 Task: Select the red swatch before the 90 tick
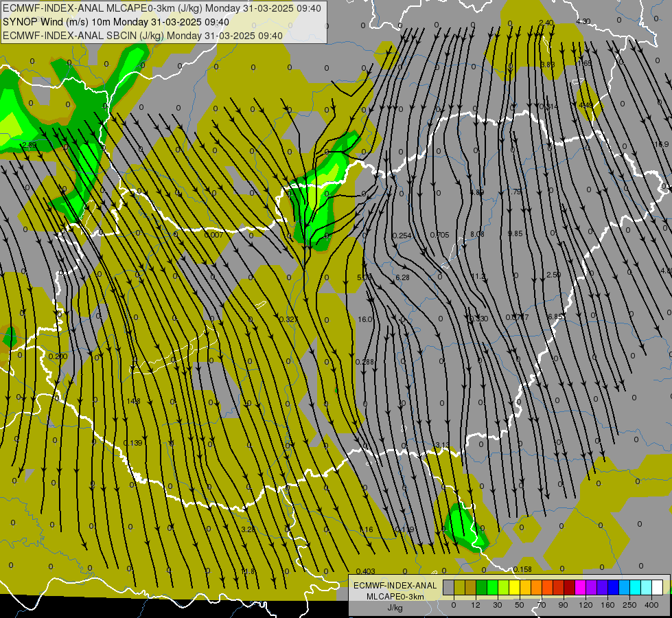(x=559, y=587)
